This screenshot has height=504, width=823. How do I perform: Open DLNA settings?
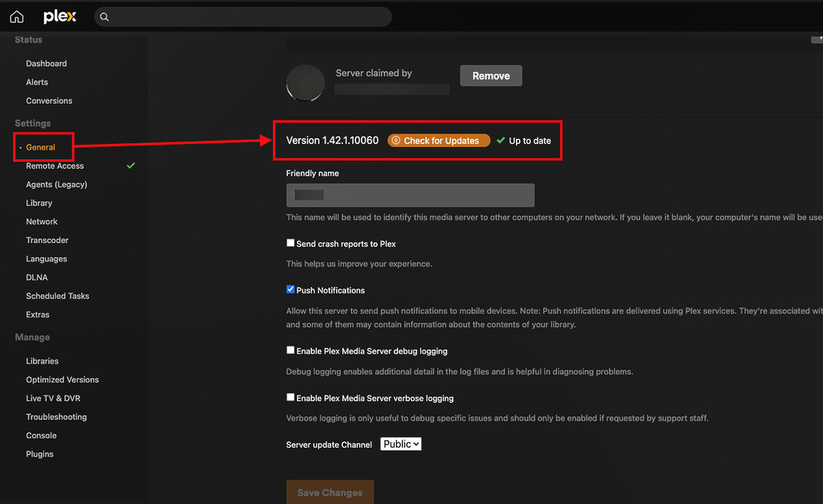coord(36,277)
